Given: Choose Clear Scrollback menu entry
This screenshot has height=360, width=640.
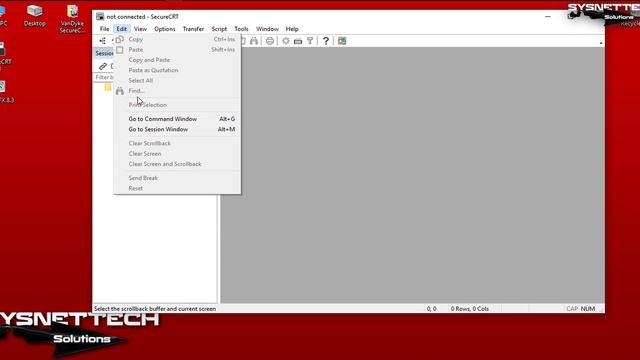Looking at the screenshot, I should coord(177,143).
